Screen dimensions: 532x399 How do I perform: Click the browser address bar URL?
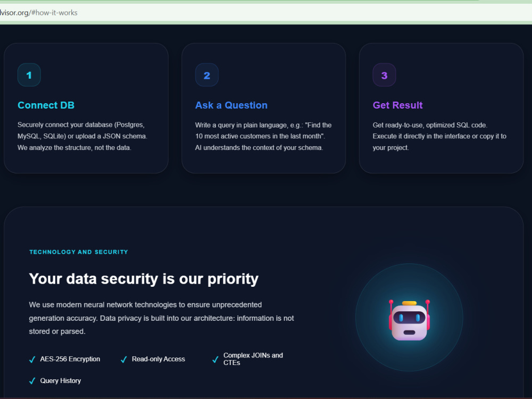point(39,13)
